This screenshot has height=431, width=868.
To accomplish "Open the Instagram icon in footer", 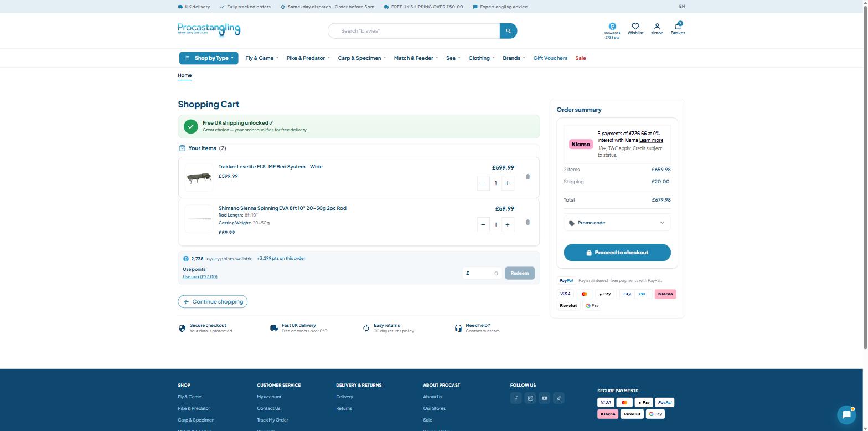I will pos(530,398).
